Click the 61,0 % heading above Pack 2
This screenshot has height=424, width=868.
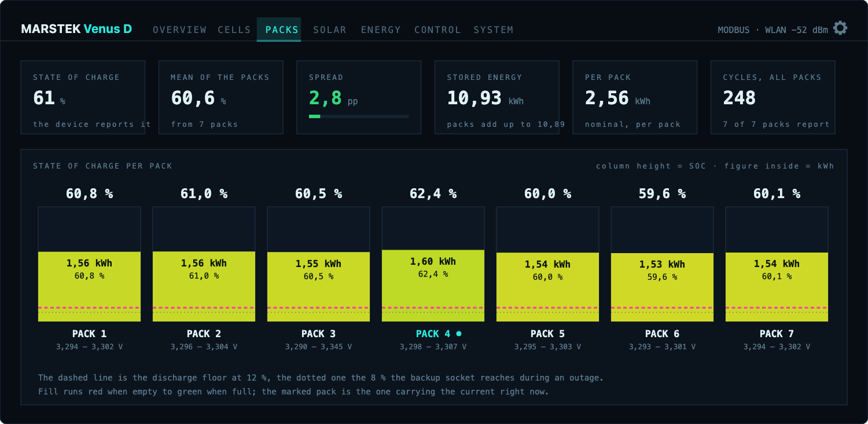tap(204, 193)
